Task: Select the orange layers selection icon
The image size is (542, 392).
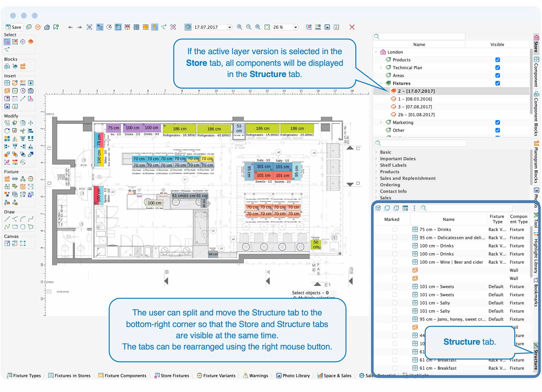Action: [31, 42]
